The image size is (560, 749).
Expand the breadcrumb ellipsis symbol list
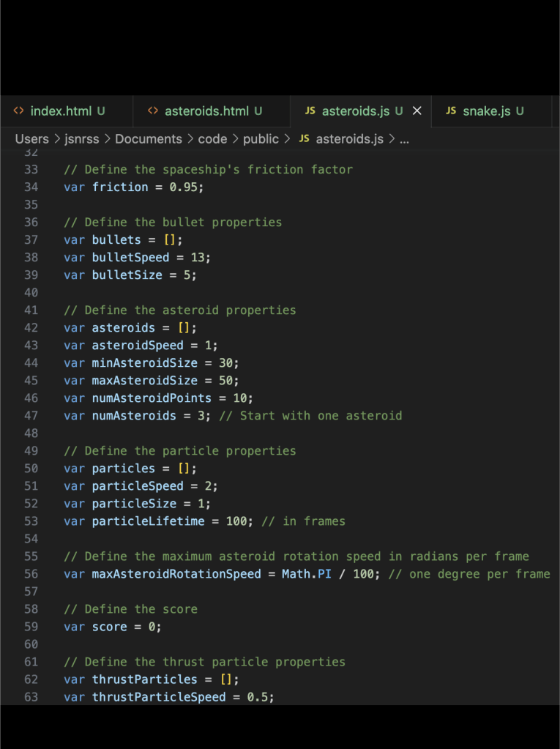click(x=403, y=139)
